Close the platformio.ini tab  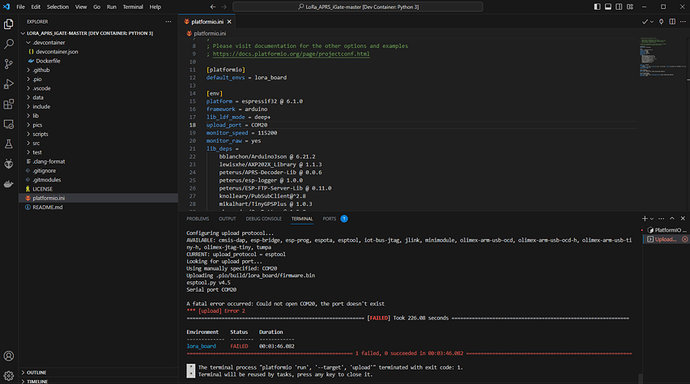[229, 22]
